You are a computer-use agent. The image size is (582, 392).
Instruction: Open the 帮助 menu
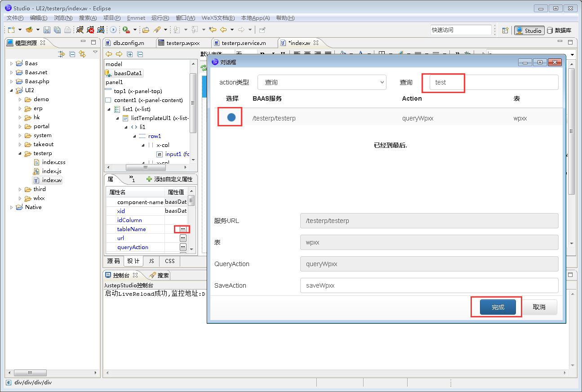coord(284,18)
